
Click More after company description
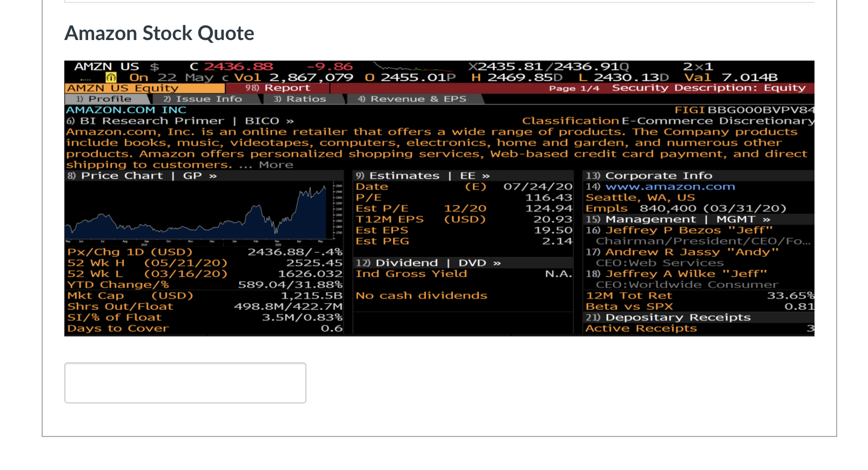pyautogui.click(x=276, y=165)
